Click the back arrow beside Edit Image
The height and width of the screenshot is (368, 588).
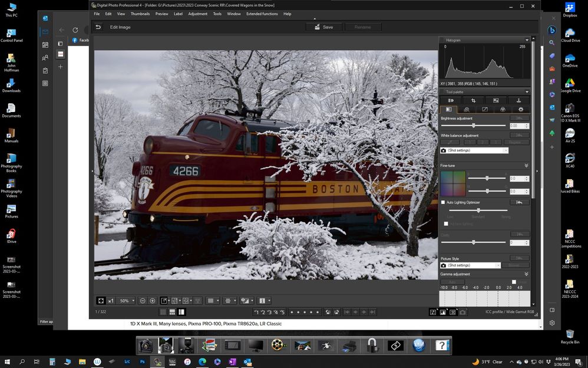click(98, 27)
